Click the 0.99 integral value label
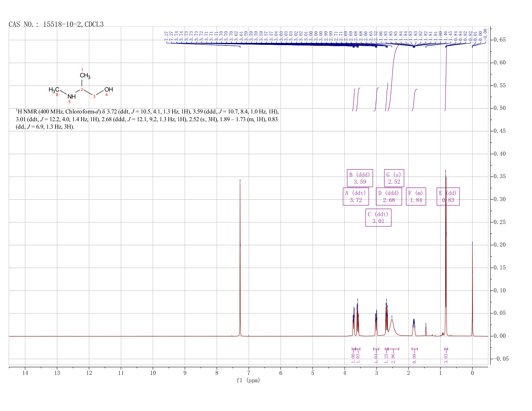 click(x=415, y=358)
